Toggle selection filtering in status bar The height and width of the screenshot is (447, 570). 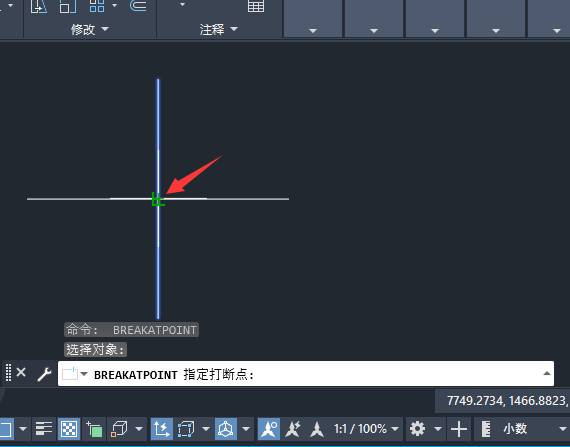(x=186, y=429)
